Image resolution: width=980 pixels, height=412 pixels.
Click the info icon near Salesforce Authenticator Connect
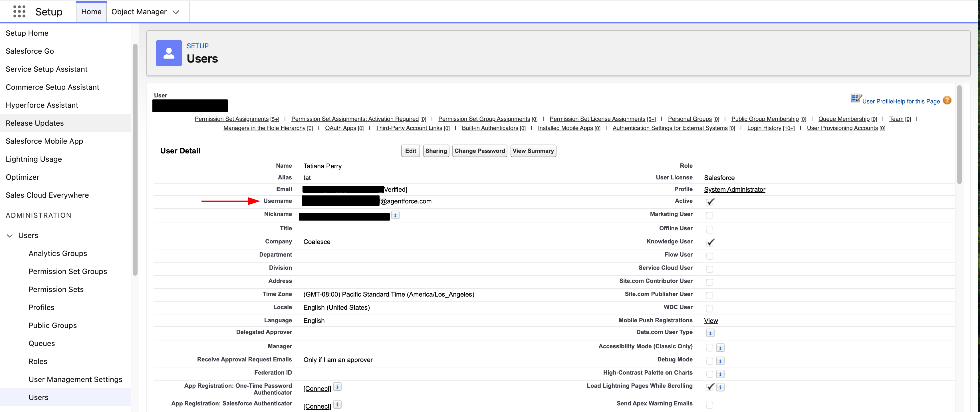(337, 404)
